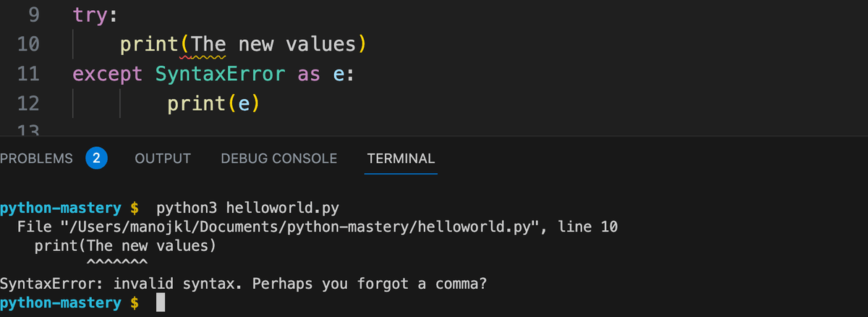Focus the terminal input cursor
Screen dimensions: 868x317
pyautogui.click(x=161, y=303)
